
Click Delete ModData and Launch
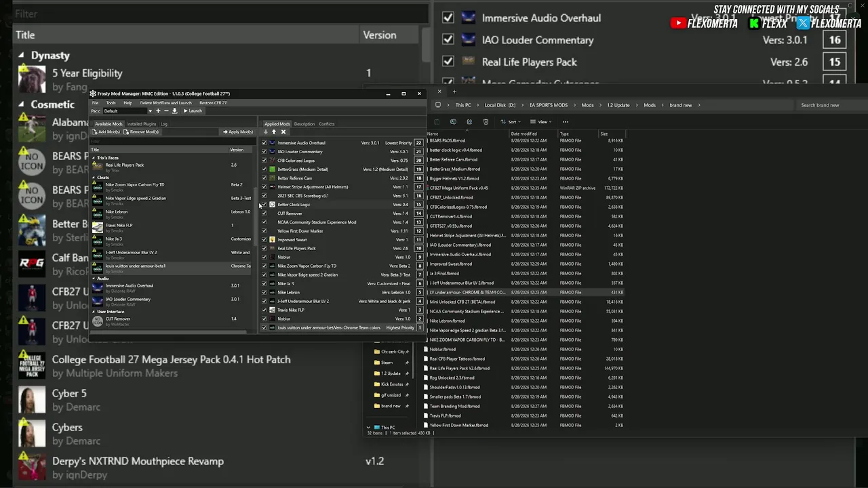pyautogui.click(x=165, y=103)
